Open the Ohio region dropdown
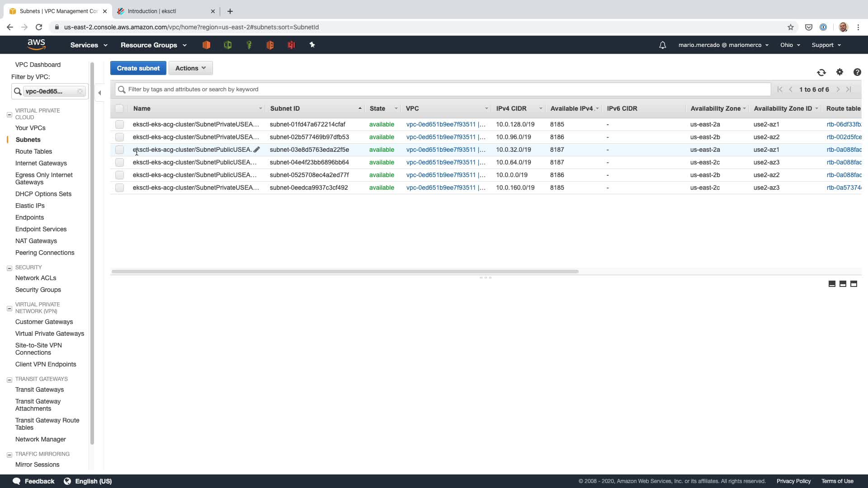Viewport: 868px width, 488px height. pyautogui.click(x=790, y=45)
